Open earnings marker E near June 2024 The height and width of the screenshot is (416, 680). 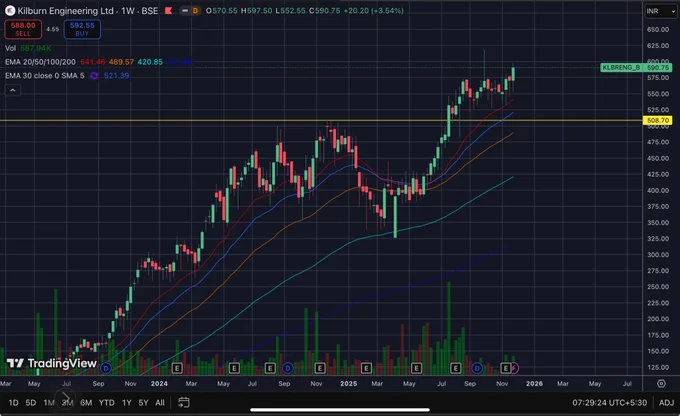point(234,368)
